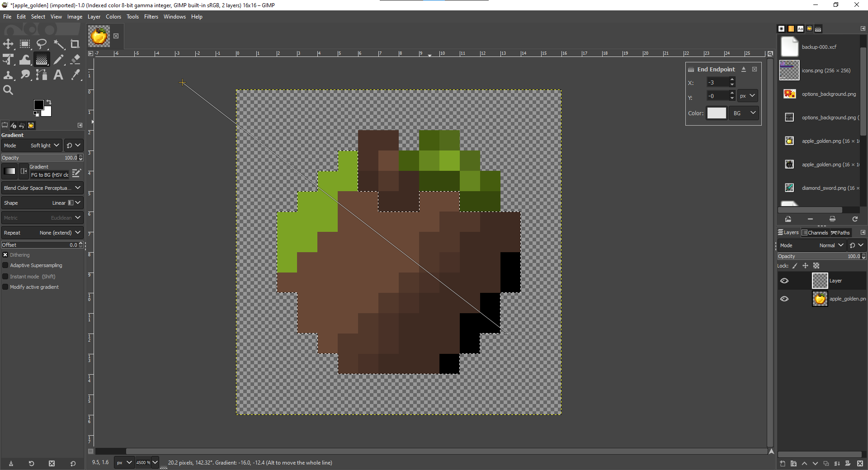The width and height of the screenshot is (868, 470).
Task: Open icons.png (256 × 256) entry
Action: [819, 70]
